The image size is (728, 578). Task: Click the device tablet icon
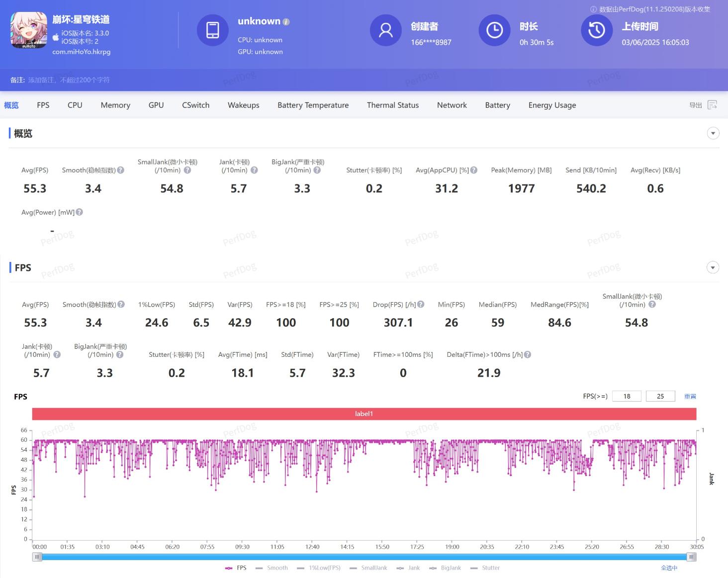point(212,30)
